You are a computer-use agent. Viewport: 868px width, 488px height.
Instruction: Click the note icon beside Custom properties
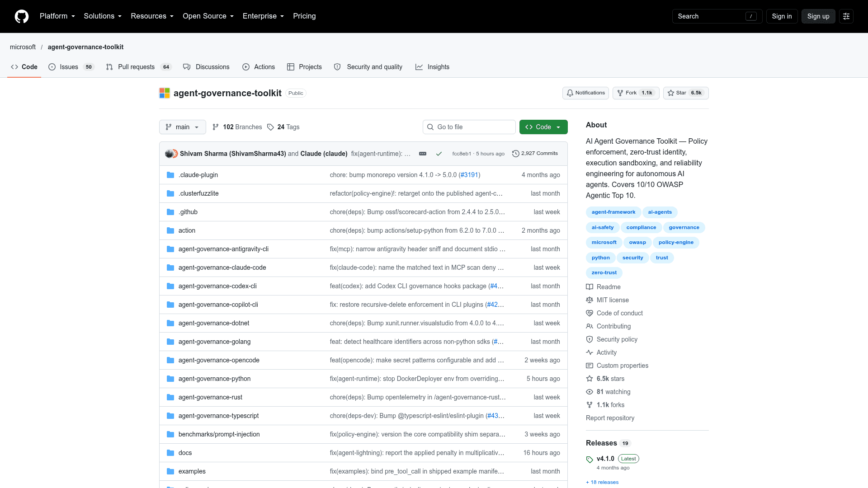coord(590,366)
